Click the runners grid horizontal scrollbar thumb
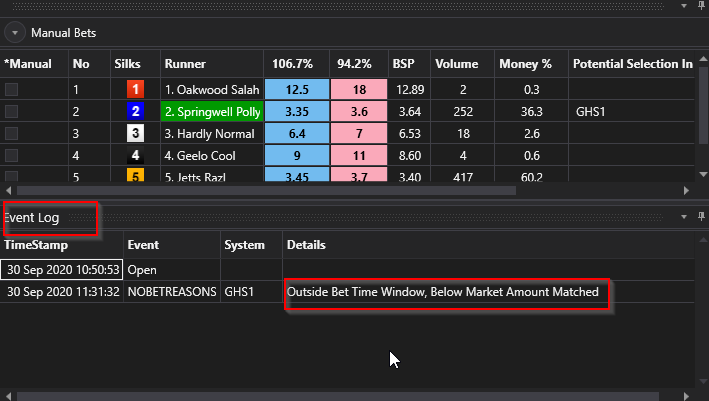The height and width of the screenshot is (401, 709). click(x=266, y=190)
